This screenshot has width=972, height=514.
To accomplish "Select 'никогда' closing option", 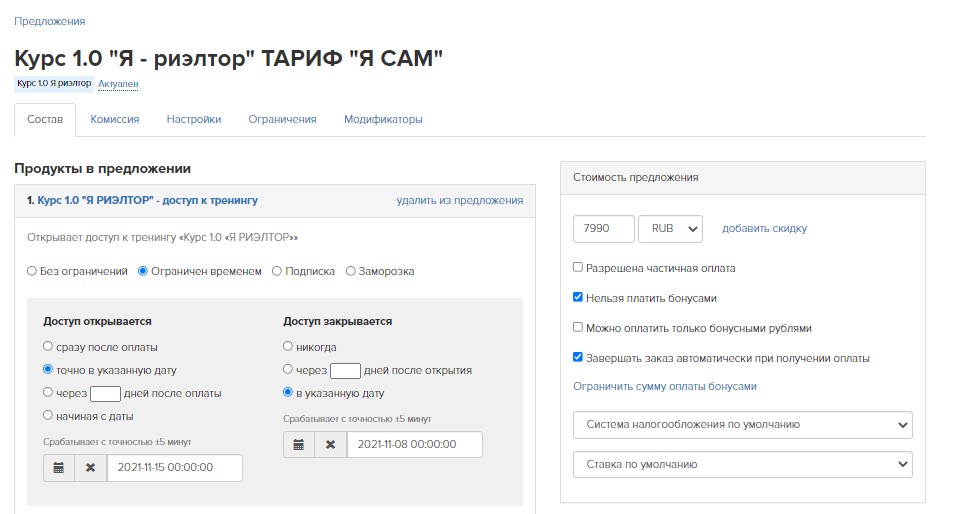I will coord(288,346).
